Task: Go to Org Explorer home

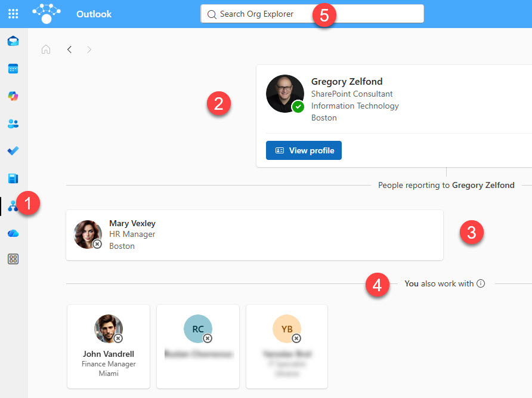Action: coord(46,50)
